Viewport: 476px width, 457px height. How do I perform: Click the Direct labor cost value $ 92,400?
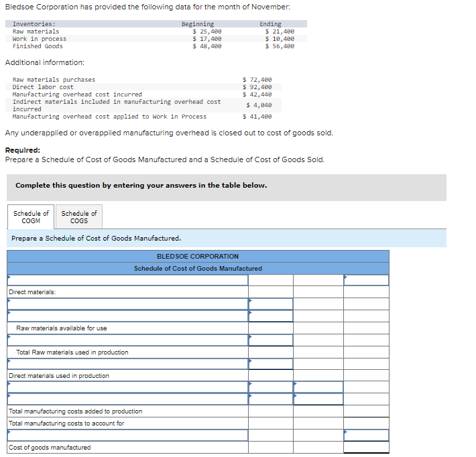click(x=257, y=87)
